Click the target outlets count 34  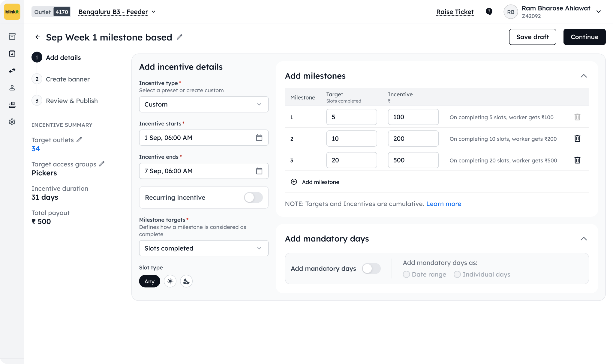point(36,148)
